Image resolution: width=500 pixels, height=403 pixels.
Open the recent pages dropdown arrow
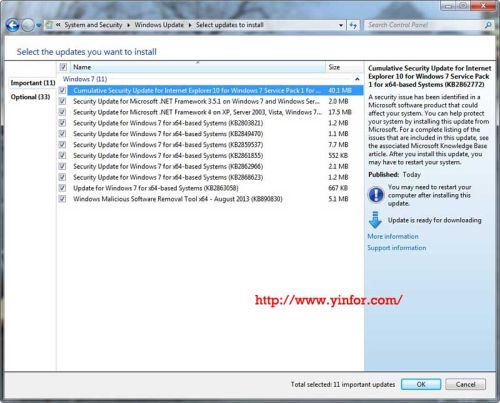(x=38, y=25)
